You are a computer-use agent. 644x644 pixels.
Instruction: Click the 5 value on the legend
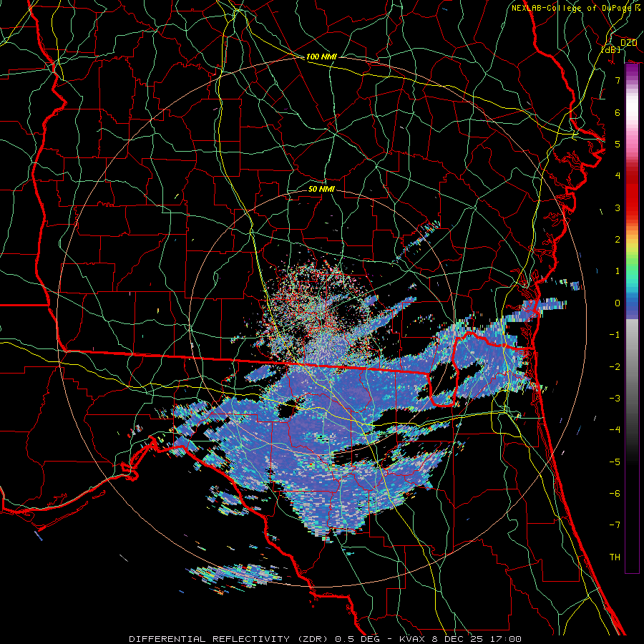coord(618,144)
